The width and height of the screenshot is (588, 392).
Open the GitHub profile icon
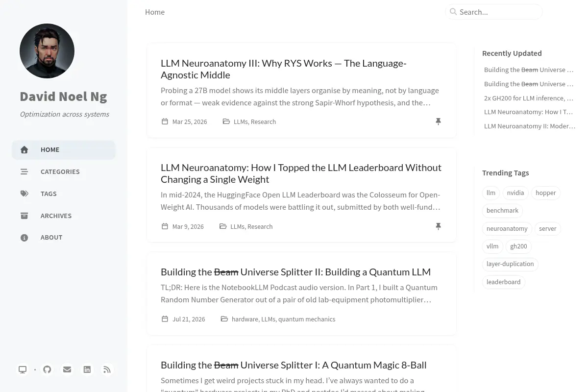point(47,369)
